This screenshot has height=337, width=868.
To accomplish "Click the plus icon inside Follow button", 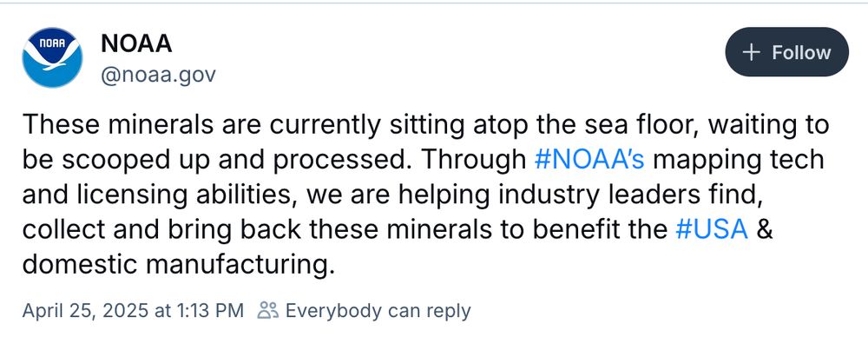I will [x=751, y=53].
